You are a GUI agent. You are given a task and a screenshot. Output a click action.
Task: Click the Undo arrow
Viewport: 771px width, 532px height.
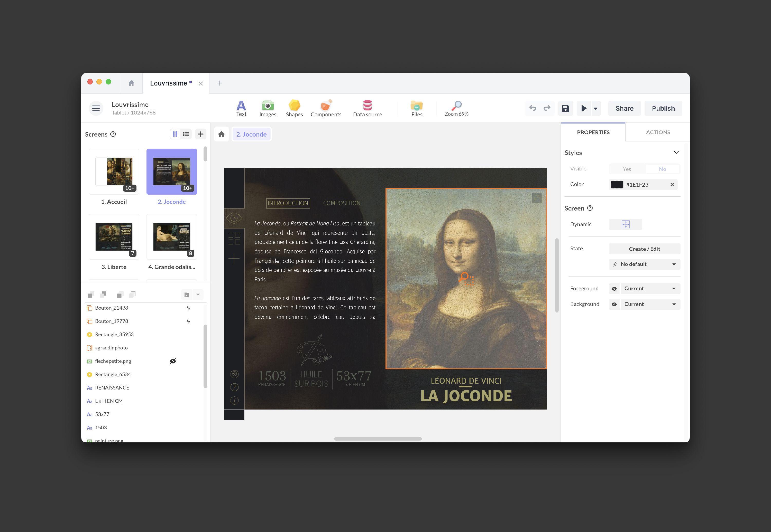tap(533, 108)
